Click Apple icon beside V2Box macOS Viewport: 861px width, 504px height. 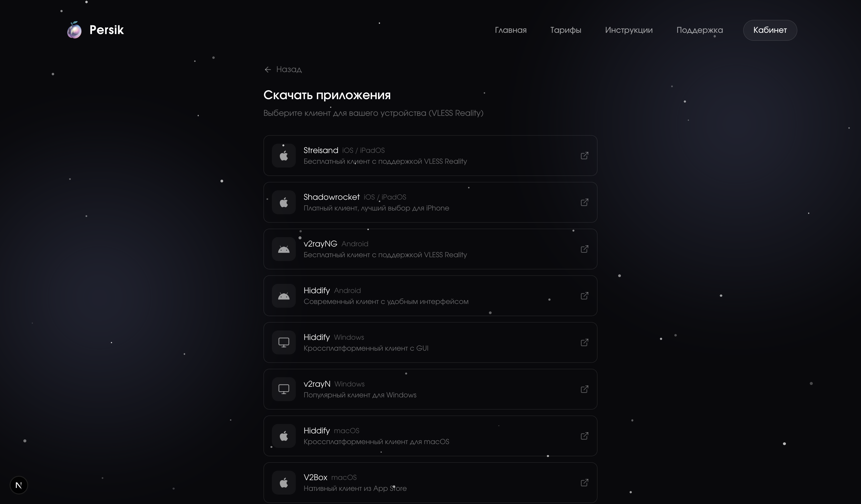[x=284, y=483]
